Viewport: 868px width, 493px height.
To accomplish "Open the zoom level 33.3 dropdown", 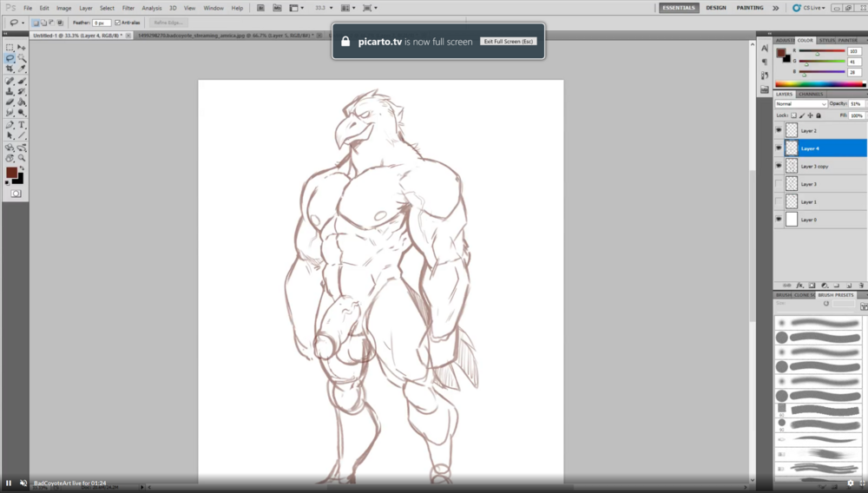I will [x=324, y=8].
